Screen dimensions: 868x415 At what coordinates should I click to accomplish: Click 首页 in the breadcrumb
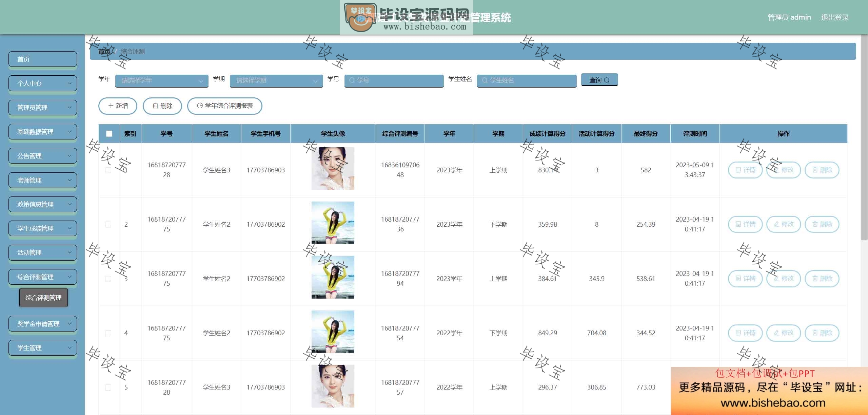click(x=104, y=52)
